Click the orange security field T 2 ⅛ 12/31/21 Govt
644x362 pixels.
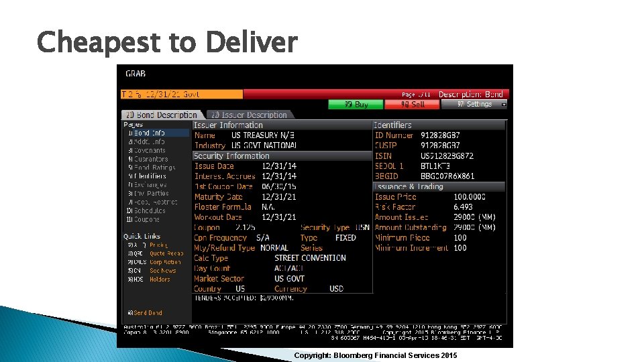[182, 95]
